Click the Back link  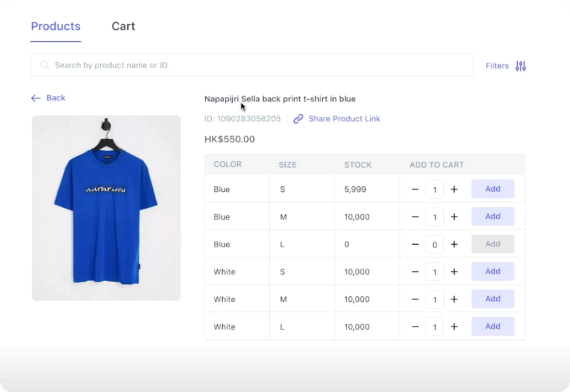56,98
